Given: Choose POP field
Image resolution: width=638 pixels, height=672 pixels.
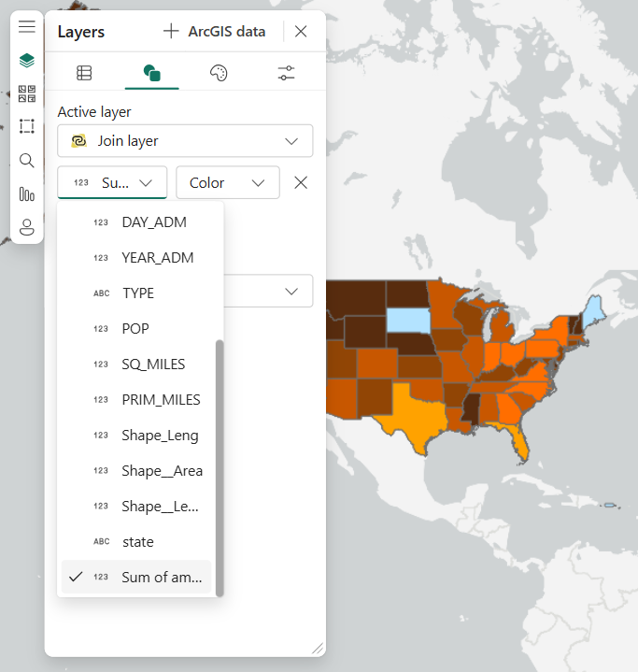Looking at the screenshot, I should tap(136, 329).
